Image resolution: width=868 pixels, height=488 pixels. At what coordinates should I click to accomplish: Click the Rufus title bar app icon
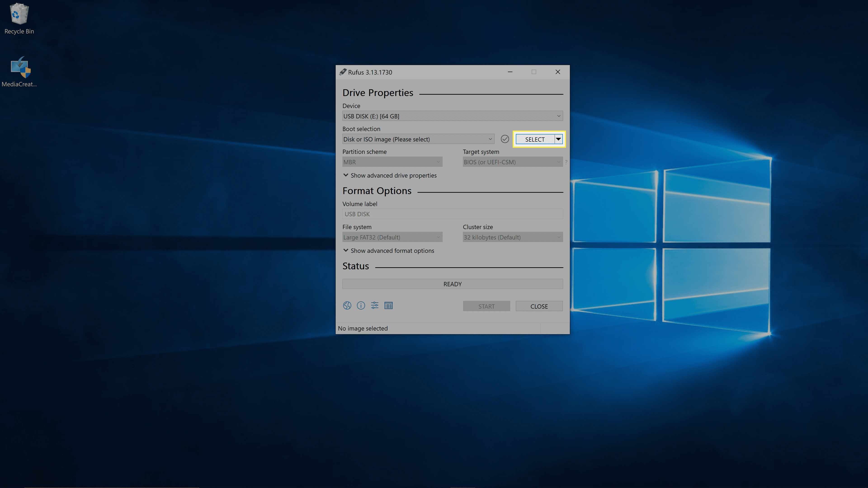pyautogui.click(x=343, y=72)
